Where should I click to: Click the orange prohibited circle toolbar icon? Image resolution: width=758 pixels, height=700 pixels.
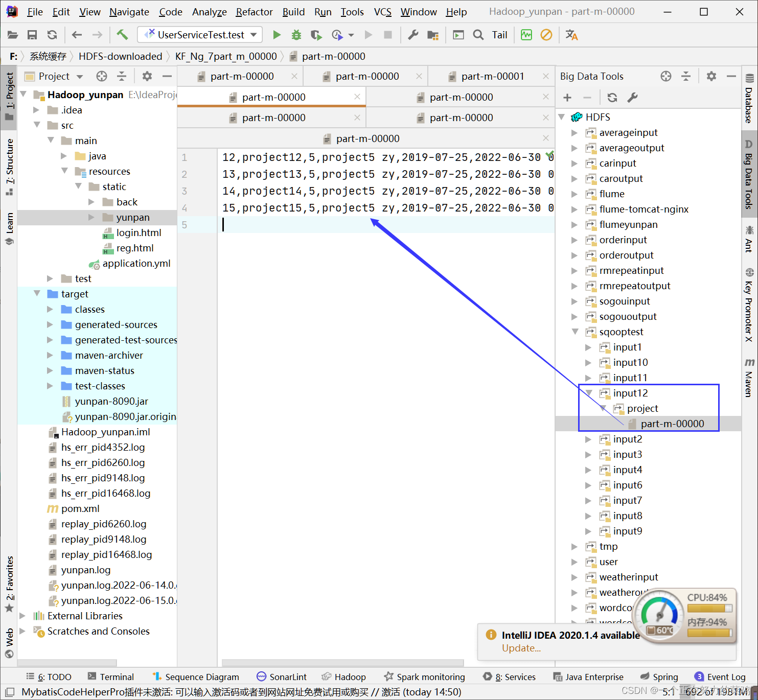pyautogui.click(x=546, y=35)
